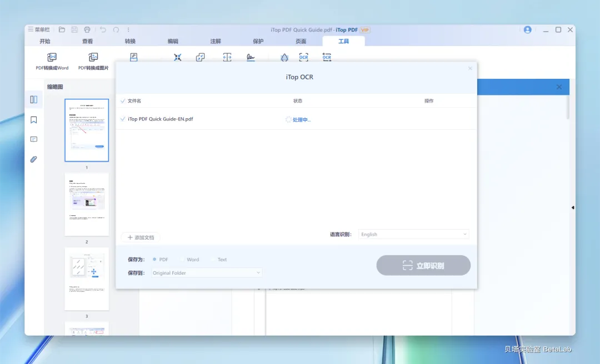Viewport: 600px width, 364px height.
Task: Open the attachments paperclip sidebar icon
Action: pos(34,159)
